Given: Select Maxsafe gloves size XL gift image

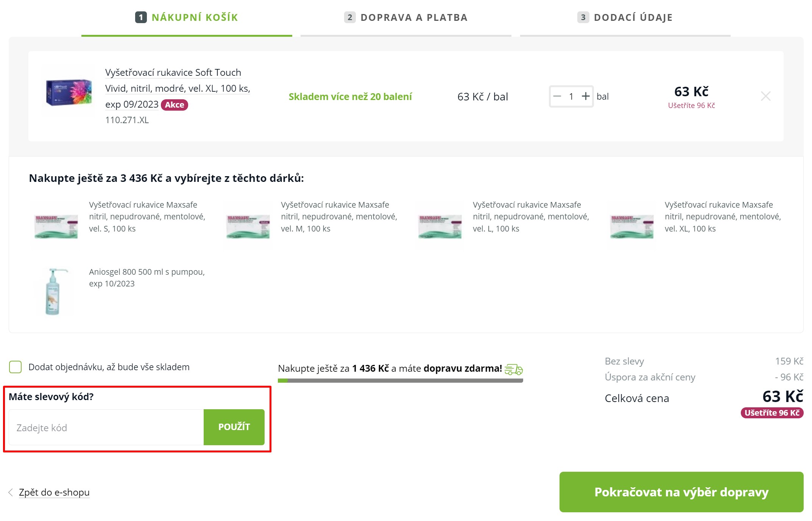Looking at the screenshot, I should tap(632, 226).
